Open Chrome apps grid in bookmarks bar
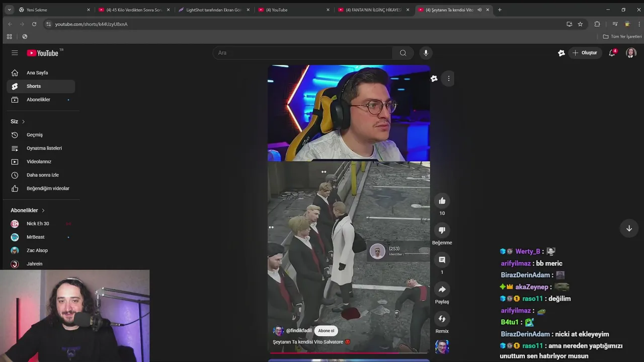 [9, 37]
